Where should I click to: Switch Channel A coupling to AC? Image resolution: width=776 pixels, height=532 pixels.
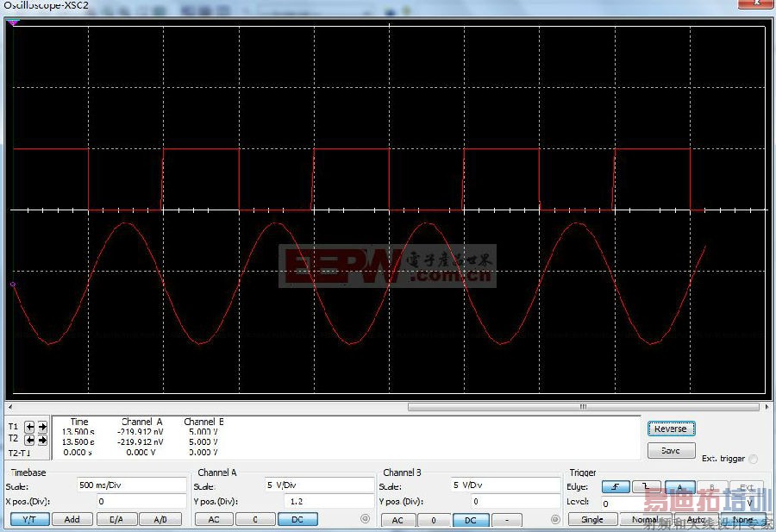click(x=214, y=520)
